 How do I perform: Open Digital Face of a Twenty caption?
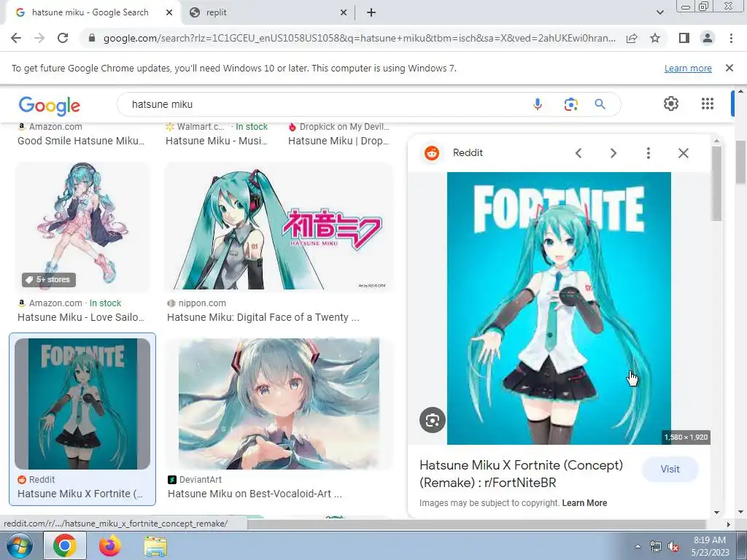[x=263, y=317]
